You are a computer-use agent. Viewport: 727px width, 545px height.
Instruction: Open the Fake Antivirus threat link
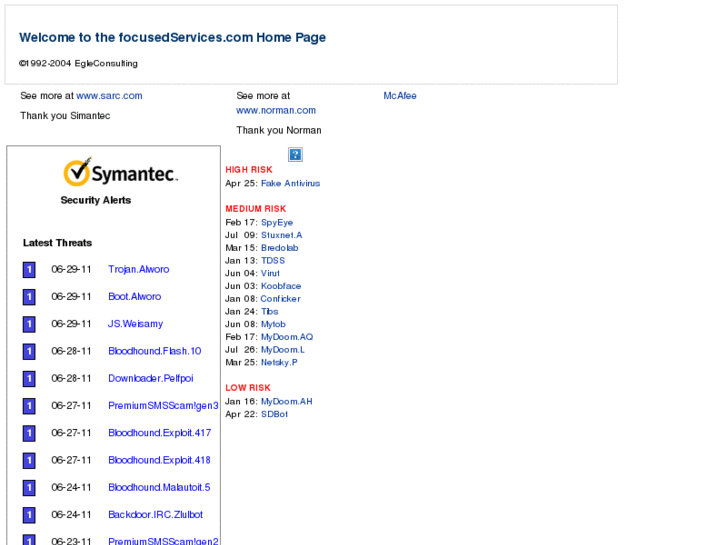(290, 183)
